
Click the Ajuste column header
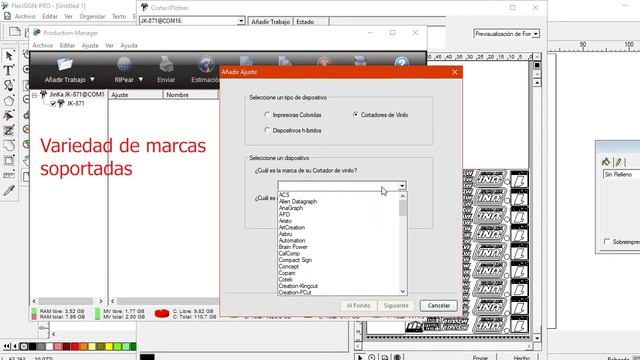136,95
